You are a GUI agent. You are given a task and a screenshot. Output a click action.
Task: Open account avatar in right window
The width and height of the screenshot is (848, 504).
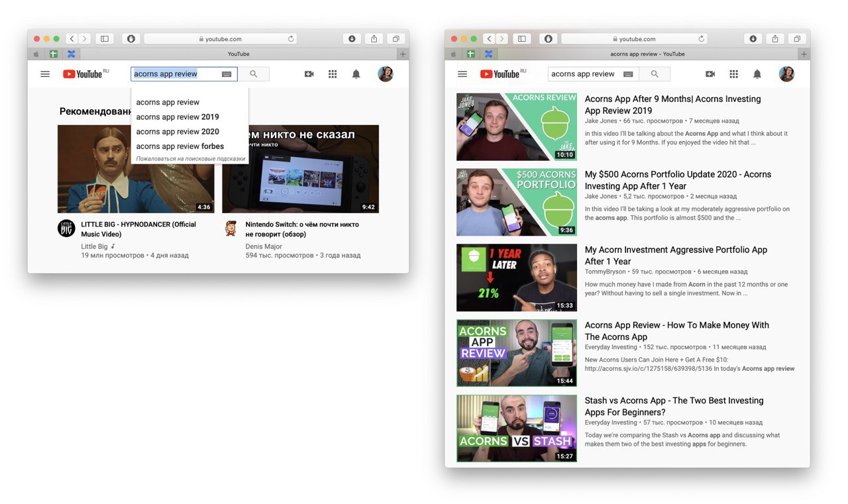[786, 74]
